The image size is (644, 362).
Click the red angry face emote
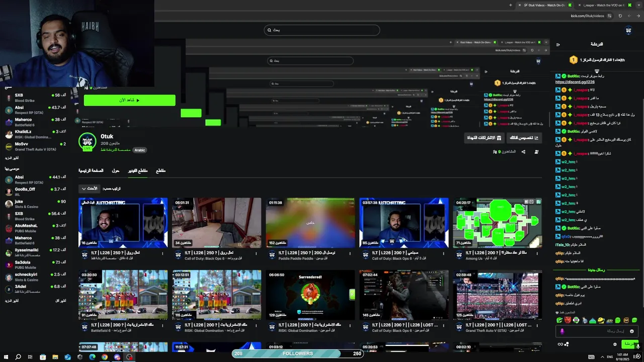(568, 320)
